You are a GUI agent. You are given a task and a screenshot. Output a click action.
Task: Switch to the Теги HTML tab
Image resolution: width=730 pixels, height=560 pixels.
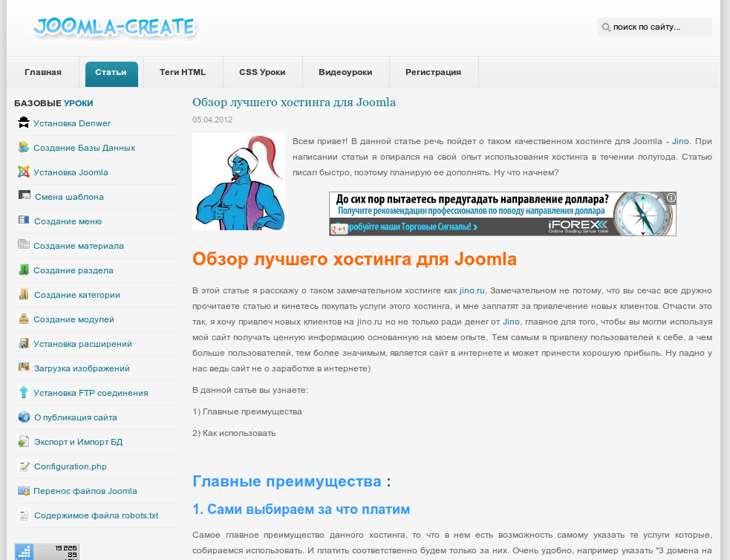coord(183,73)
